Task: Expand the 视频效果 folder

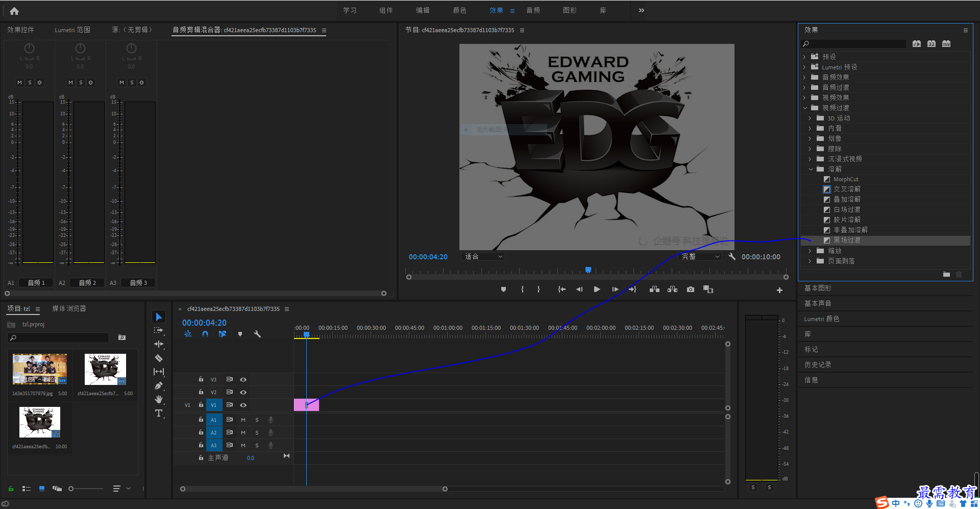Action: point(804,98)
